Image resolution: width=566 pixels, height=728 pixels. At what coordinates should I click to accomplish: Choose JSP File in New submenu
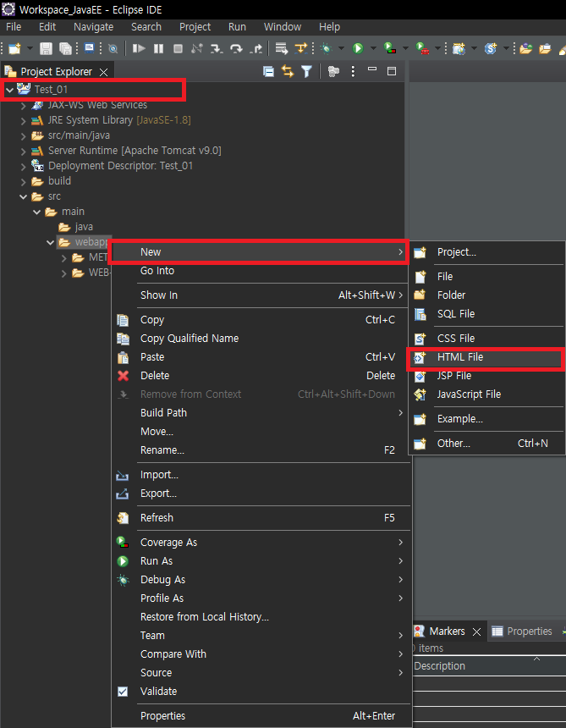pyautogui.click(x=486, y=376)
